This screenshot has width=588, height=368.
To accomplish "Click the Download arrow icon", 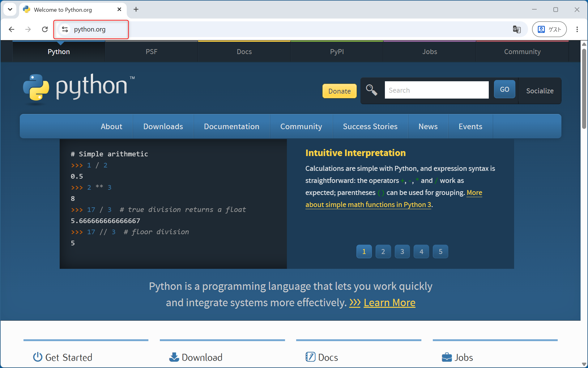I will 174,357.
